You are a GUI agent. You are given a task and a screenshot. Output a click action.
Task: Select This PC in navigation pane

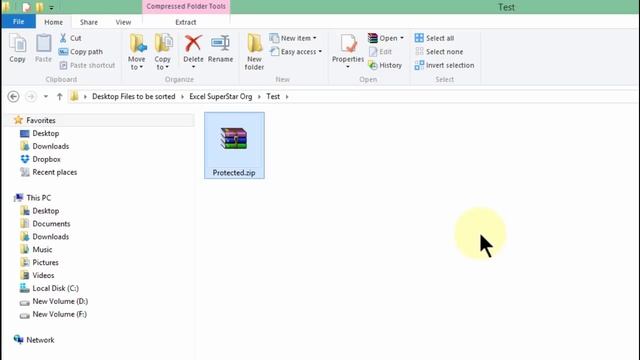tap(39, 198)
